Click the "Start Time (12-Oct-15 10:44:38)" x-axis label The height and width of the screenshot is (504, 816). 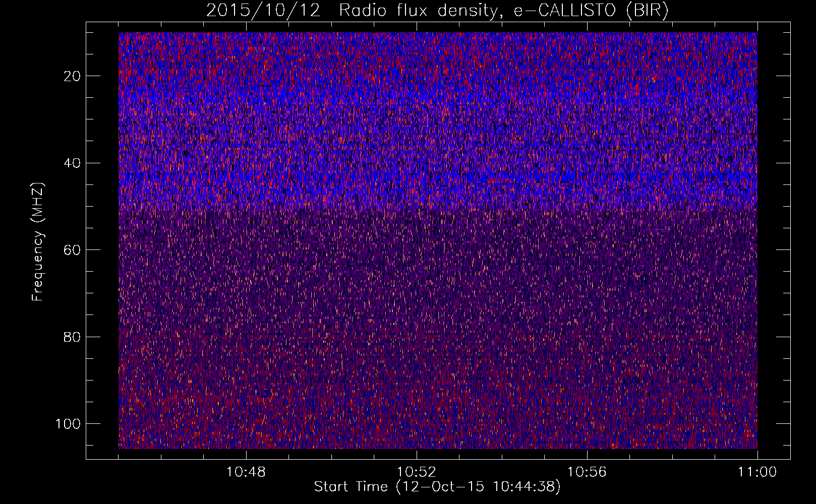pos(437,487)
